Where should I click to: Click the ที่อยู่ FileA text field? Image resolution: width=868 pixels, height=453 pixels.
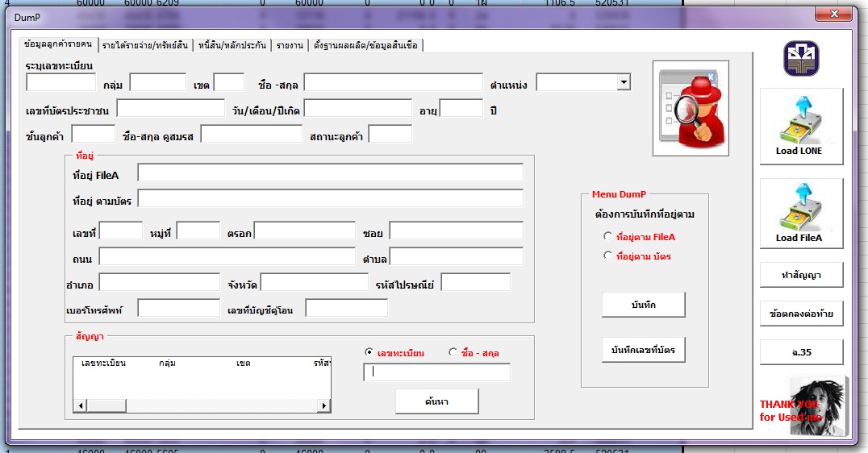point(330,172)
